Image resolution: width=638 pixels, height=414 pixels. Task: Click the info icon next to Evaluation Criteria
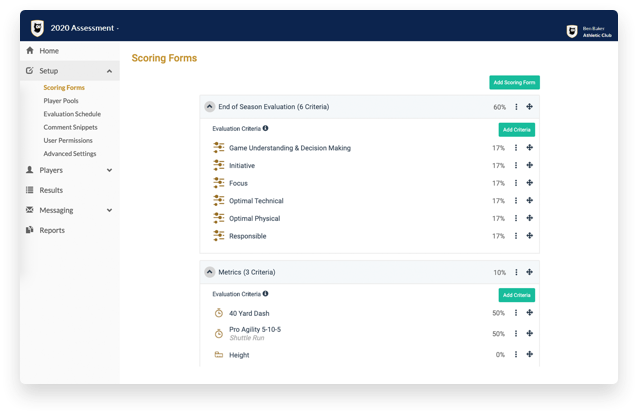265,129
